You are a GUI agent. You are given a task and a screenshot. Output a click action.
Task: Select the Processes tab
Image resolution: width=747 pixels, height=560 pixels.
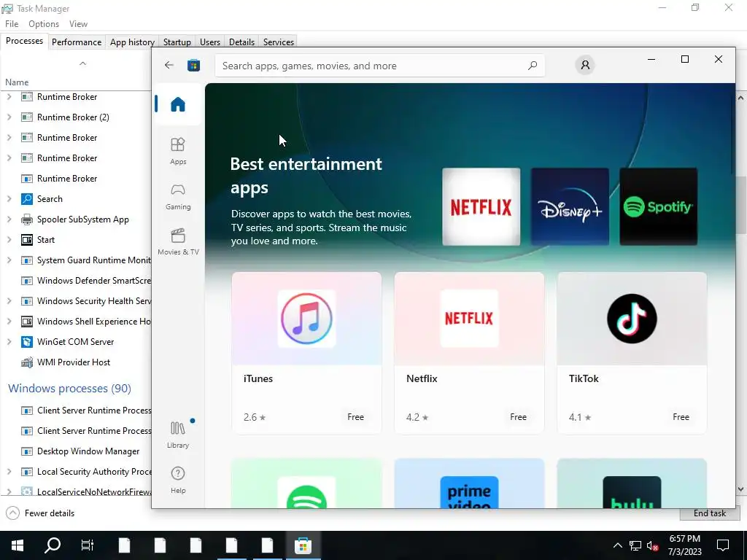pyautogui.click(x=24, y=41)
